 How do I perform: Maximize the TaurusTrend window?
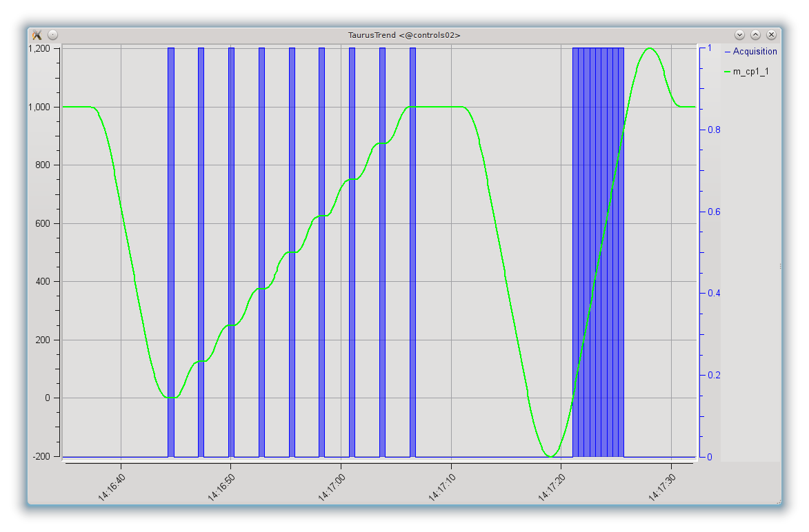pos(755,34)
